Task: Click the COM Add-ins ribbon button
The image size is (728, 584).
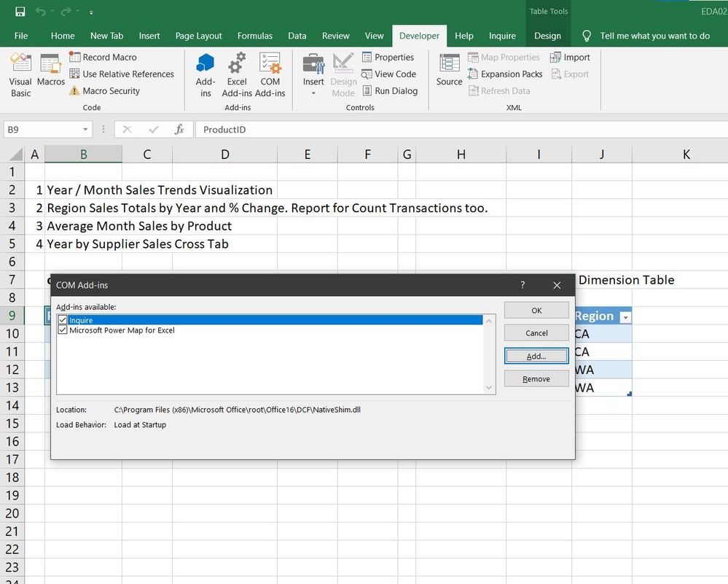Action: (270, 75)
